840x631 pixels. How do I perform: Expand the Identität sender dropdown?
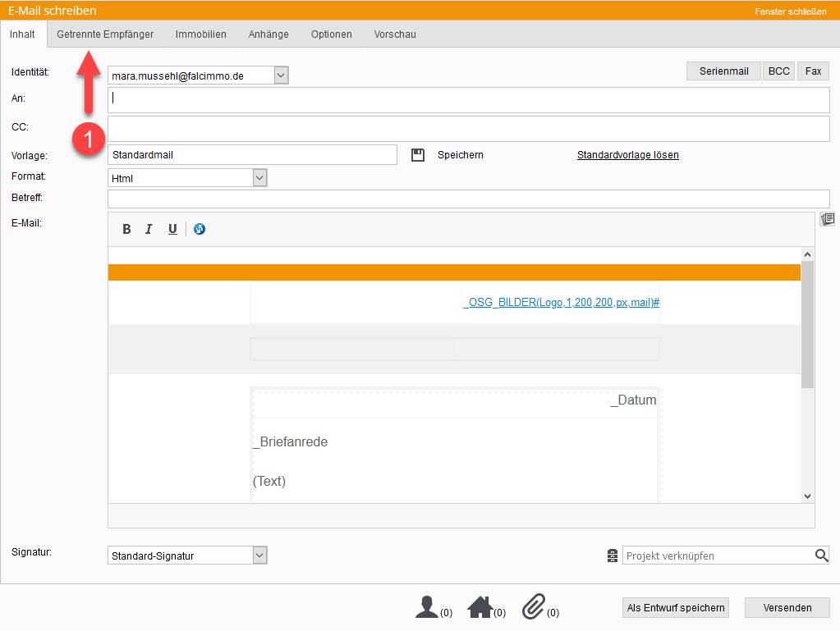(x=281, y=75)
